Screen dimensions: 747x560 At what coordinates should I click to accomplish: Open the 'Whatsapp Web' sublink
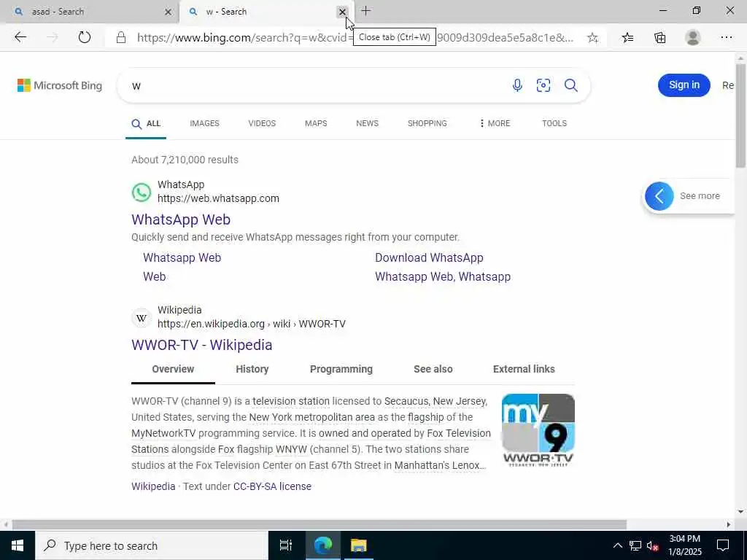[182, 257]
